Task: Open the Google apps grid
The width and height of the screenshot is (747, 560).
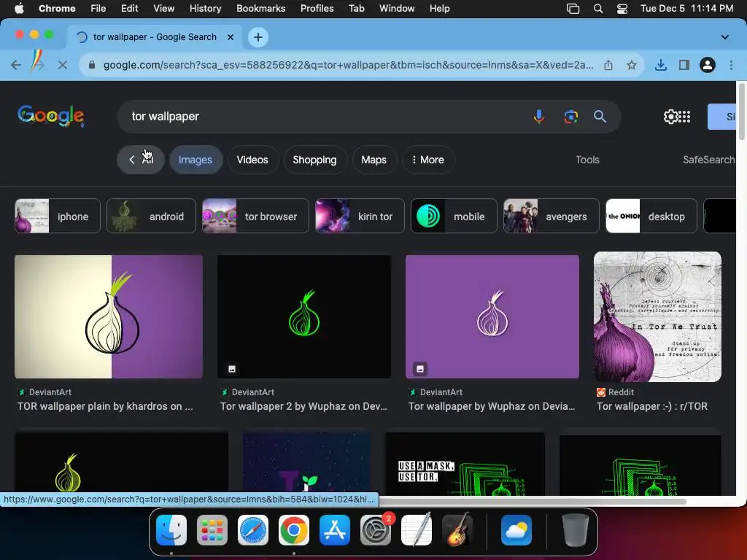Action: (684, 117)
